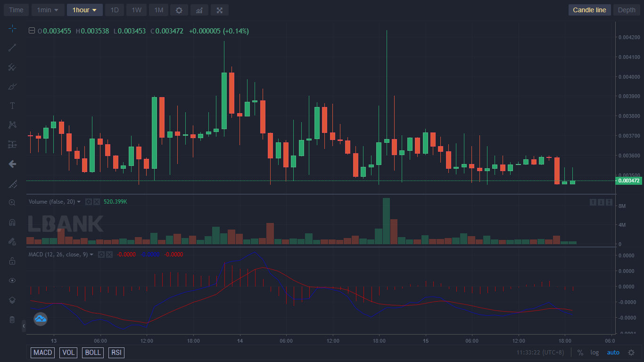This screenshot has height=362, width=644.
Task: Toggle the percent scale option
Action: 580,353
